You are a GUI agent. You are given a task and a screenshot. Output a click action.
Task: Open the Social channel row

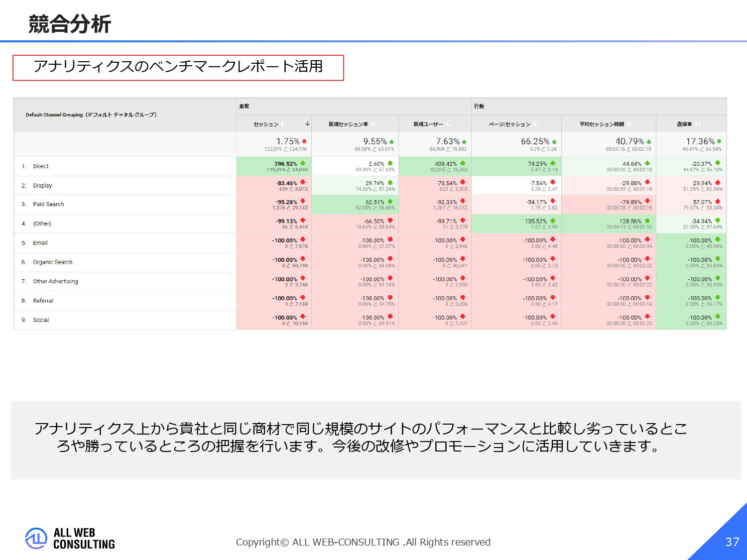pyautogui.click(x=41, y=320)
